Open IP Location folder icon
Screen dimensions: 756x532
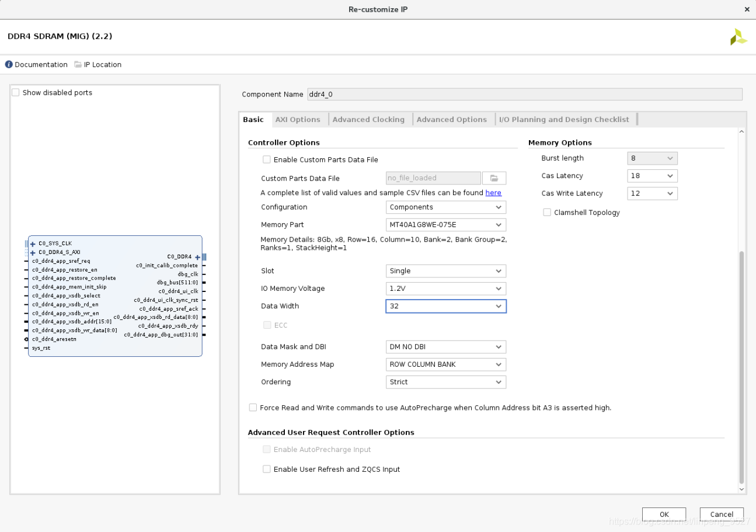78,65
